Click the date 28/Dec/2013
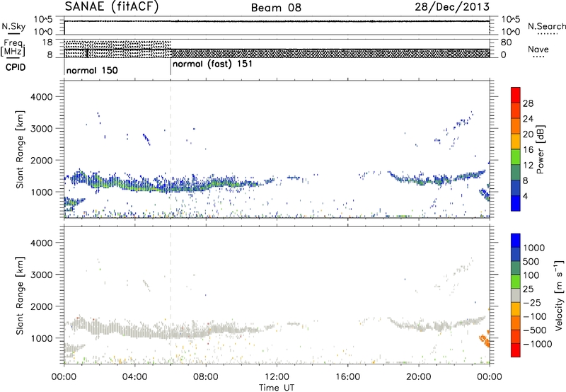 tap(452, 7)
